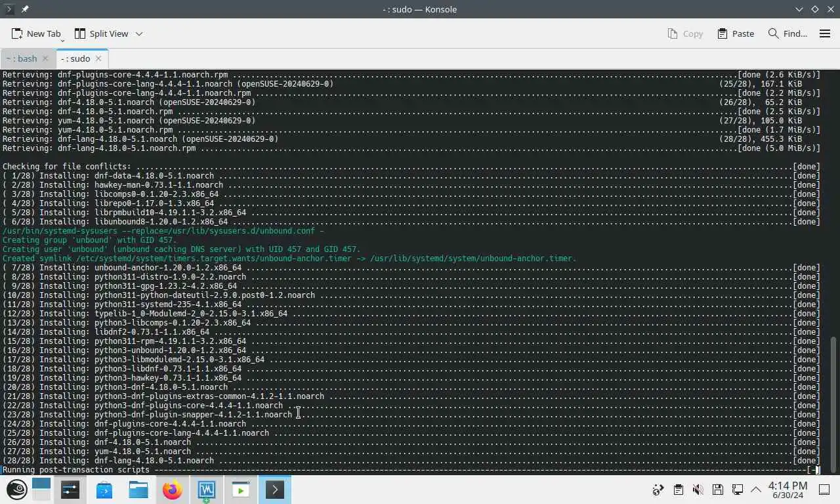840x504 pixels.
Task: Minimize the Konsole window
Action: tap(799, 9)
